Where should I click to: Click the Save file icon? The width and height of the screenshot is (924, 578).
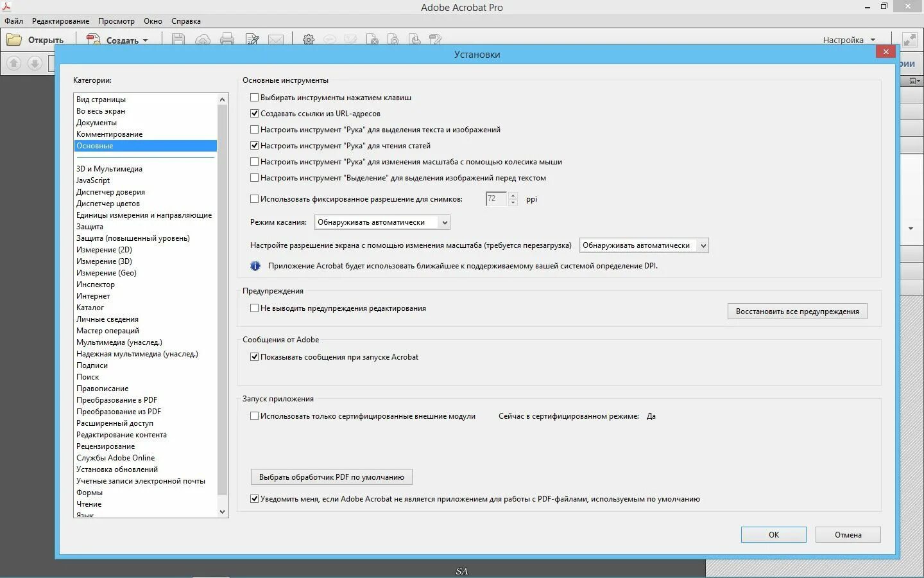click(x=178, y=39)
